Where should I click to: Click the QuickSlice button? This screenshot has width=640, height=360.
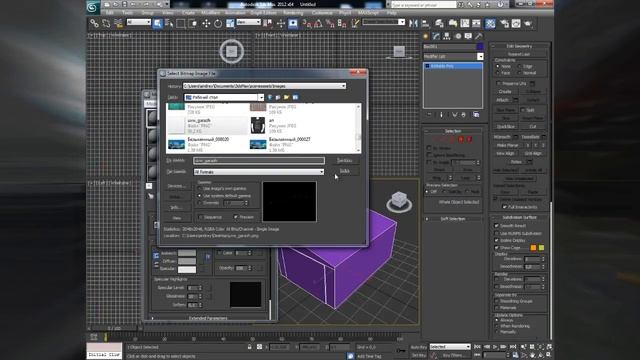pos(506,127)
